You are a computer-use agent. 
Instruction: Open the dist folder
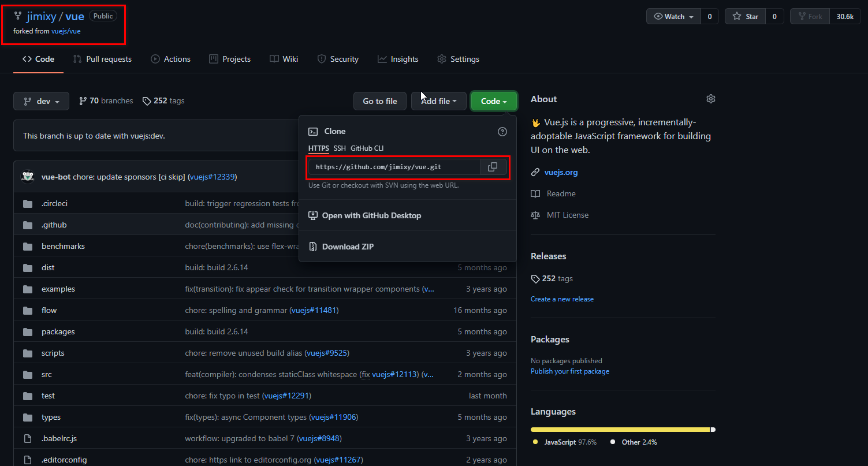pos(48,267)
